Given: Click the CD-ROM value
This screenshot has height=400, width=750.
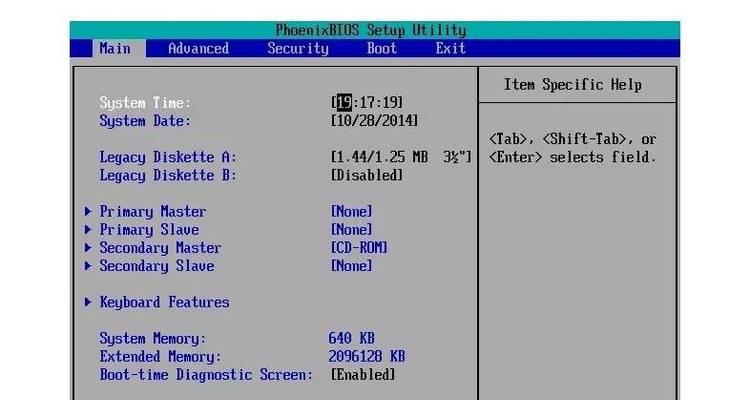Looking at the screenshot, I should tap(359, 248).
